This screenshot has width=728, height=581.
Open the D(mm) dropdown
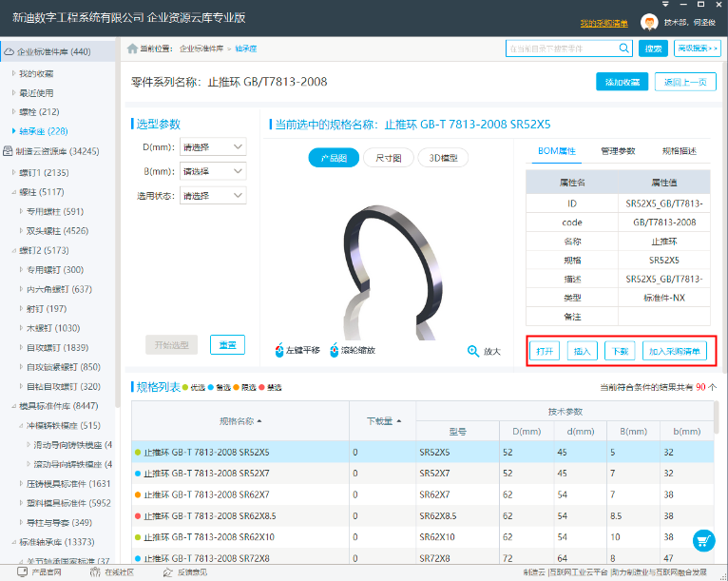tap(213, 147)
